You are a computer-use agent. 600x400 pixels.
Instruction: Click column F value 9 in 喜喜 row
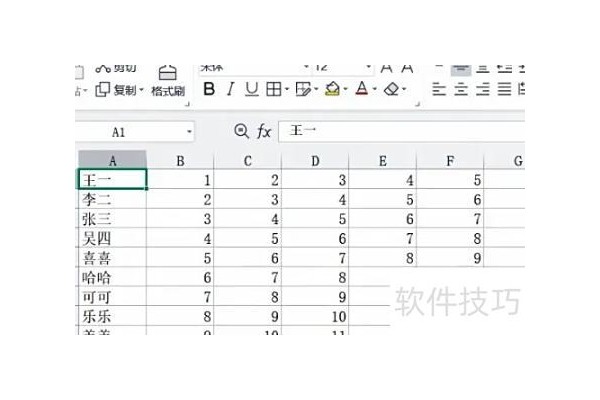point(450,258)
